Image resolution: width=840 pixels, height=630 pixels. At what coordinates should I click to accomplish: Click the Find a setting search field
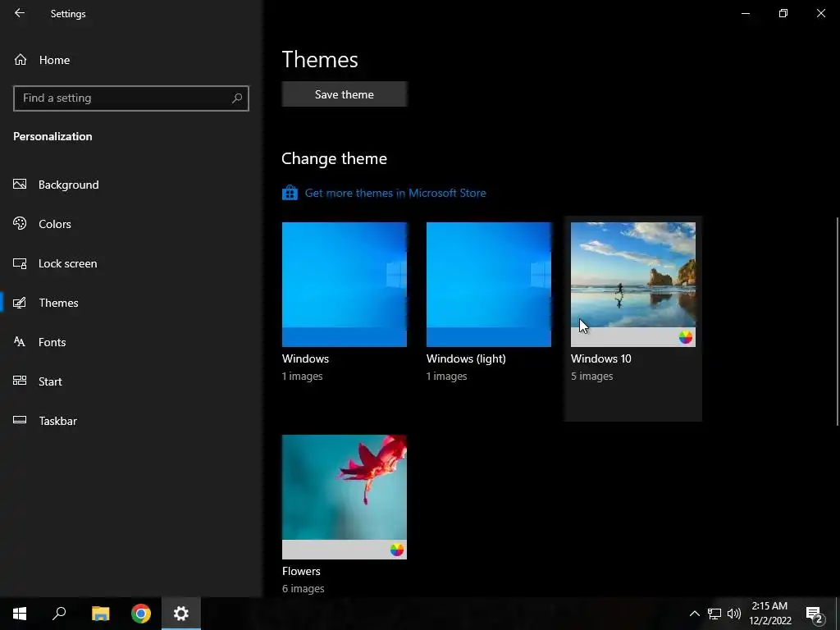[130, 98]
